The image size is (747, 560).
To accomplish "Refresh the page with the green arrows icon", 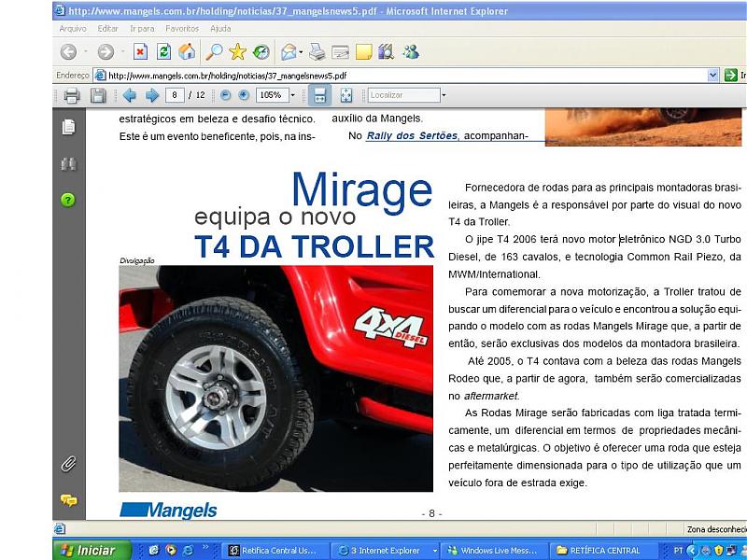I will [163, 51].
